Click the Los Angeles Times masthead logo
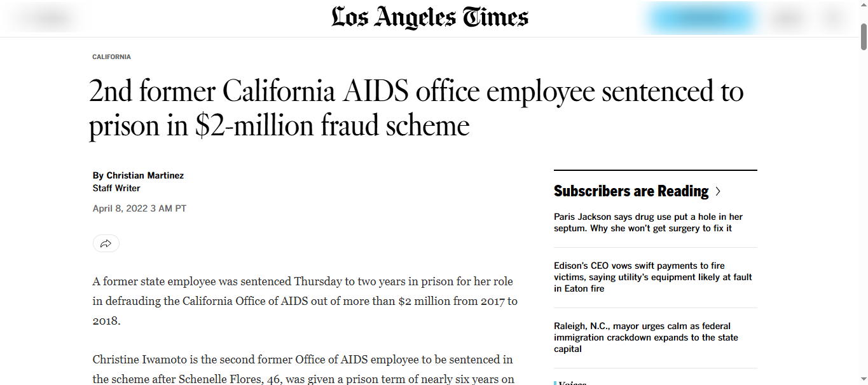The height and width of the screenshot is (385, 868). point(429,17)
